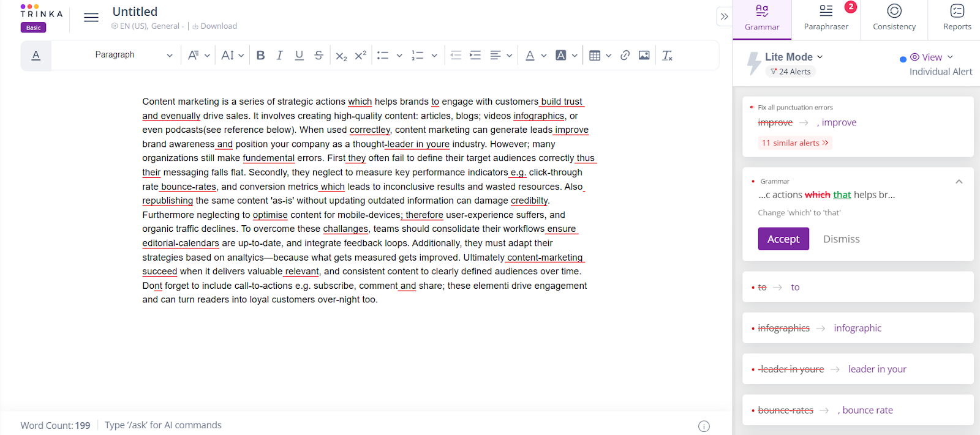Click the Basic plan badge
The image size is (980, 435).
[x=33, y=28]
